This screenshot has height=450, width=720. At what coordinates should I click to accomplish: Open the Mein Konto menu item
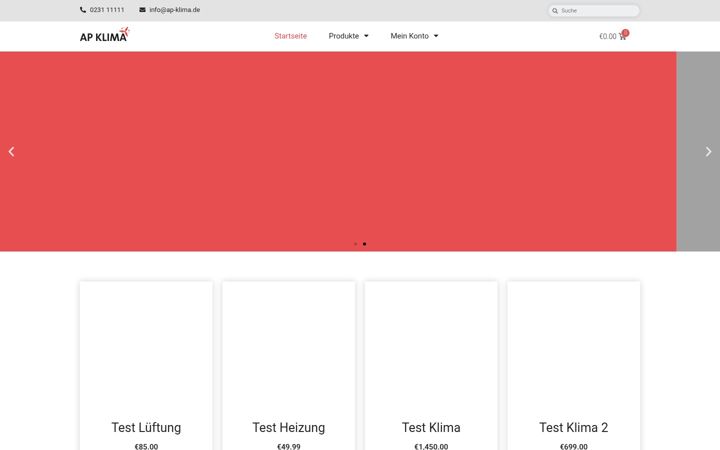click(x=410, y=36)
